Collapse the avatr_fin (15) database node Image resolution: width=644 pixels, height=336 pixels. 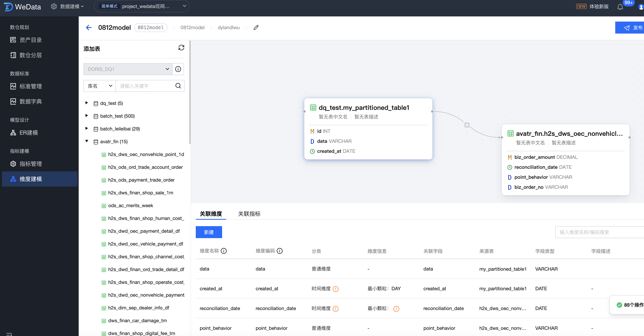[x=86, y=141]
